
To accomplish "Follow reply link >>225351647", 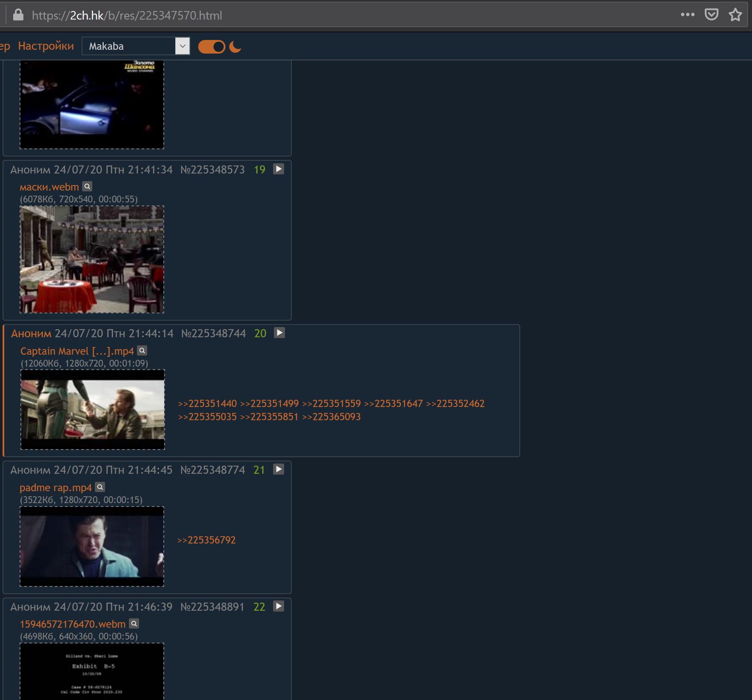I will (393, 404).
